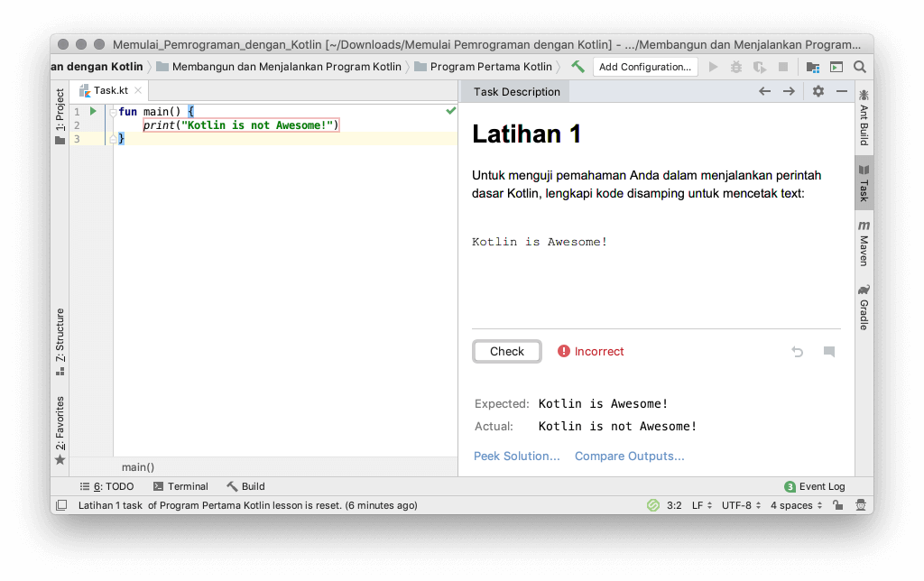924x581 pixels.
Task: Collapse the fold arrow on line 1
Action: point(111,110)
